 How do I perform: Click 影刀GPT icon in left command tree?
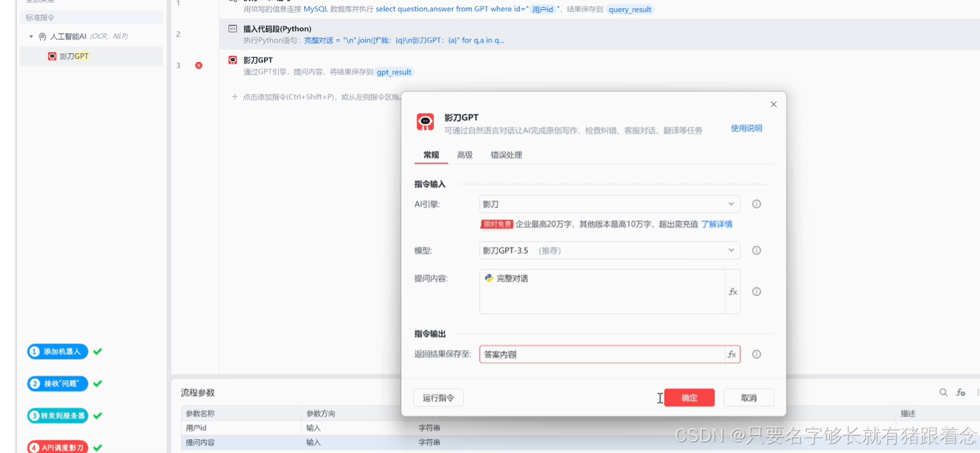pyautogui.click(x=52, y=57)
